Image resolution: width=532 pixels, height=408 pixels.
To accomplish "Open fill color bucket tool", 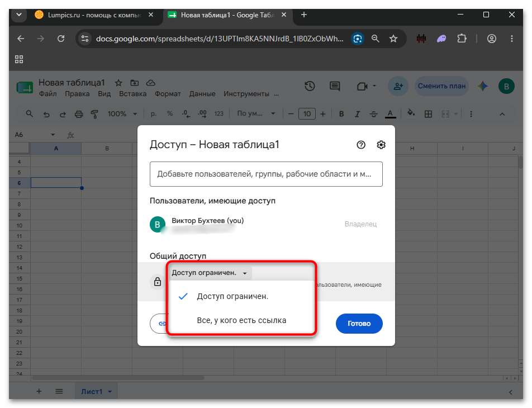I will [411, 113].
